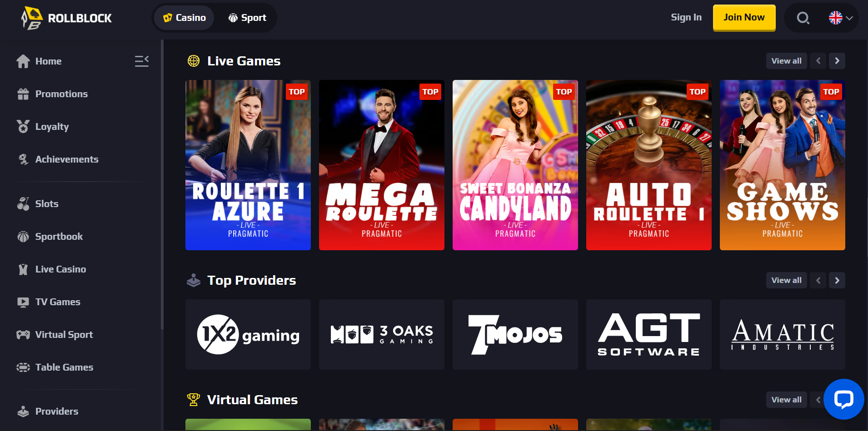Switch to the Casino tab
868x431 pixels.
[x=184, y=18]
